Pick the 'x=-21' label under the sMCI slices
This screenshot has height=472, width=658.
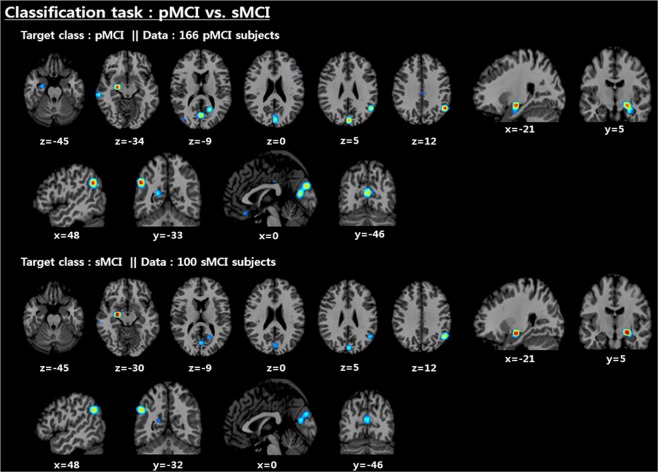pos(520,359)
